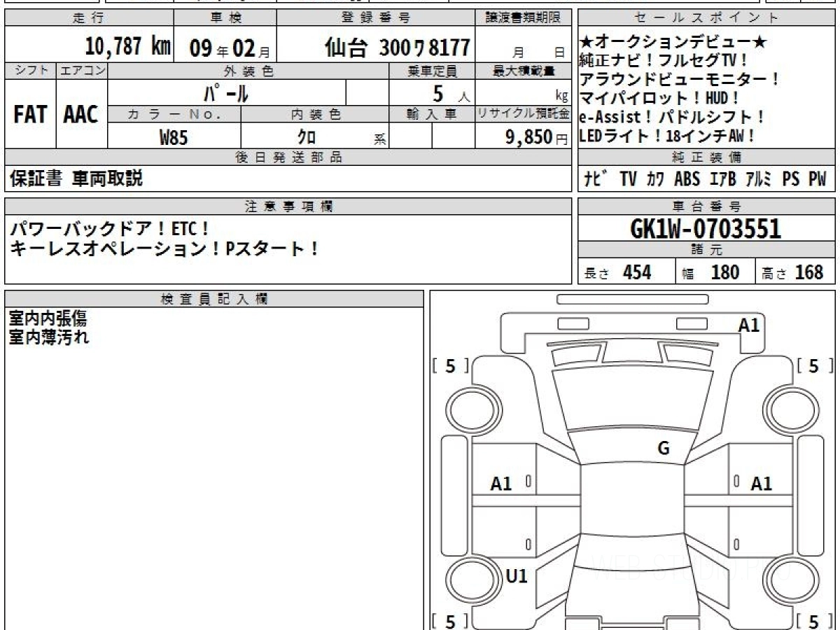The height and width of the screenshot is (630, 840).
Task: Click the G mark on the windshield
Action: click(x=664, y=449)
